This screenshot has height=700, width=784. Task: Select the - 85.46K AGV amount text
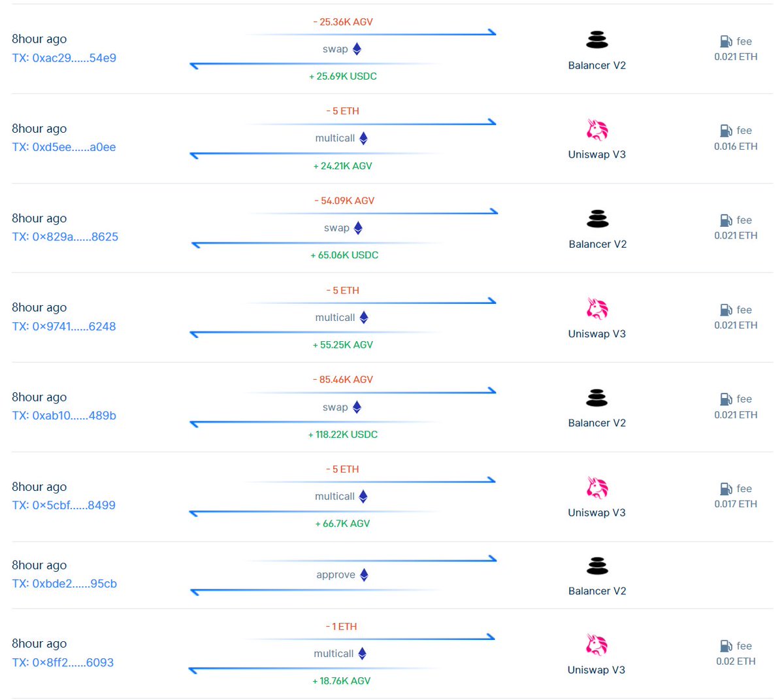[x=342, y=379]
